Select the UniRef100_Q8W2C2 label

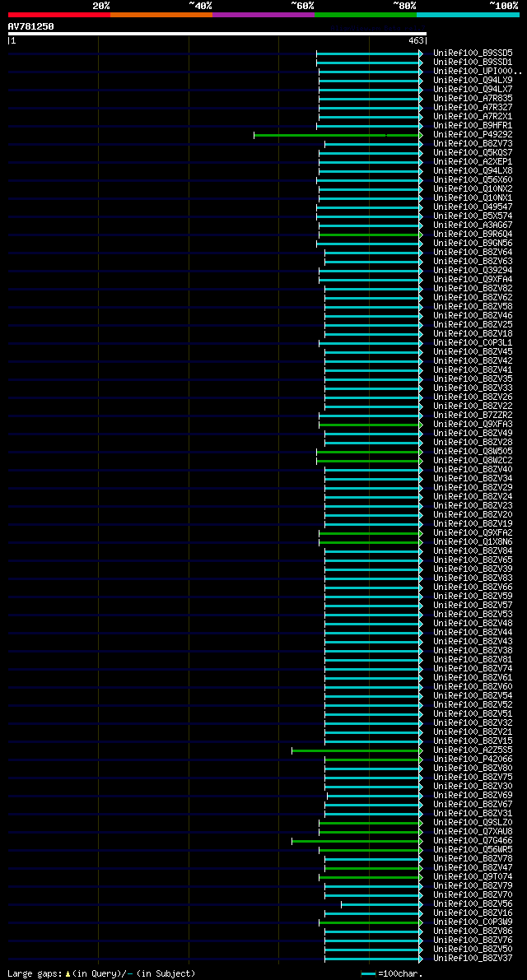point(473,462)
